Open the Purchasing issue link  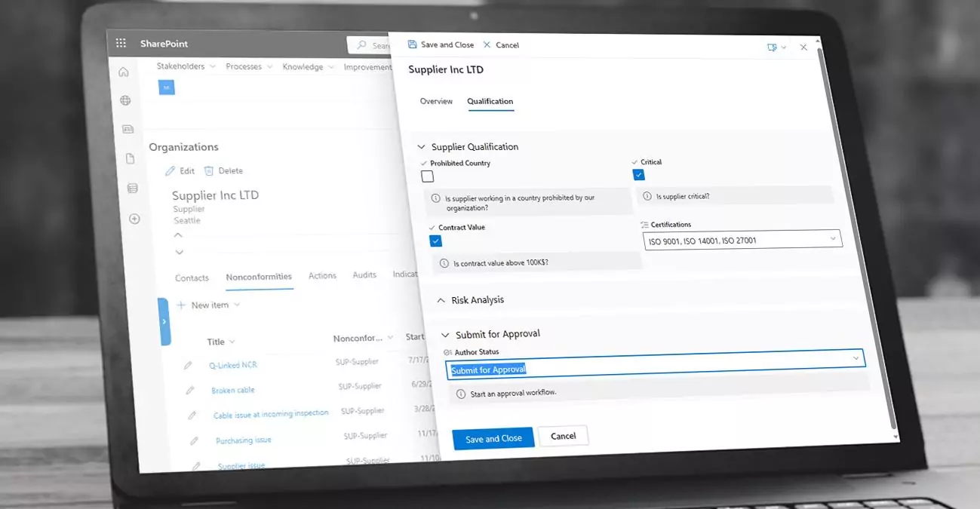pyautogui.click(x=243, y=440)
